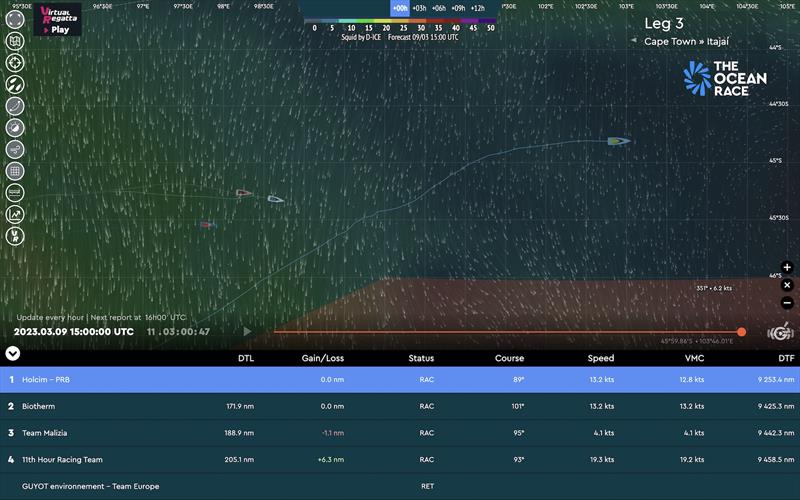Zoom in with the plus button
This screenshot has width=800, height=500.
point(787,267)
